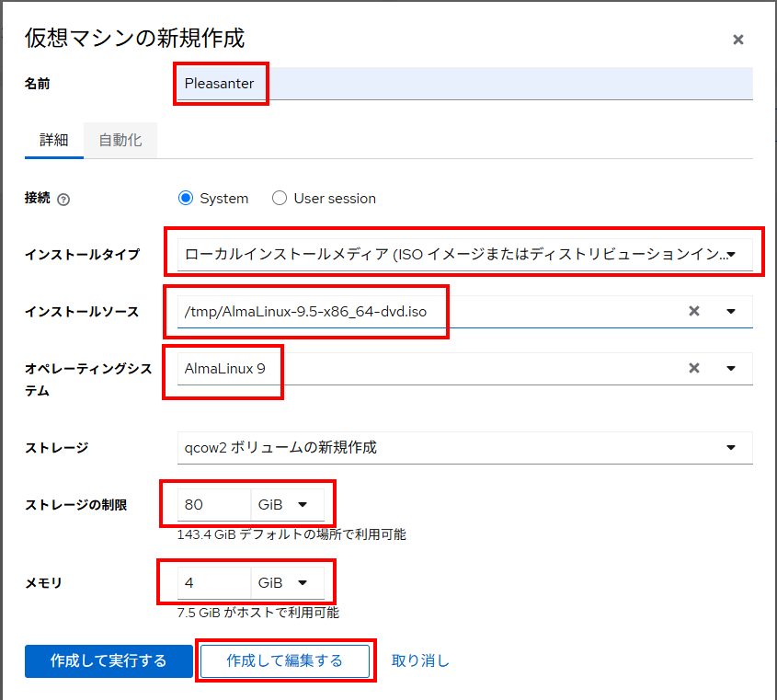This screenshot has width=777, height=700.
Task: Clear the AlmaLinux 9 operating system selection
Action: (694, 368)
